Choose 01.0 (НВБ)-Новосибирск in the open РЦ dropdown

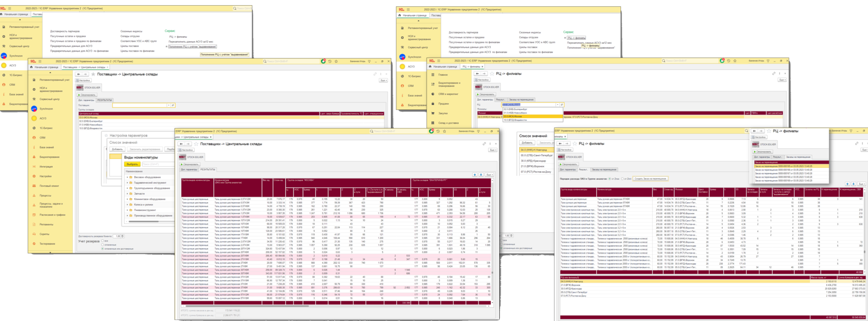pos(532,113)
